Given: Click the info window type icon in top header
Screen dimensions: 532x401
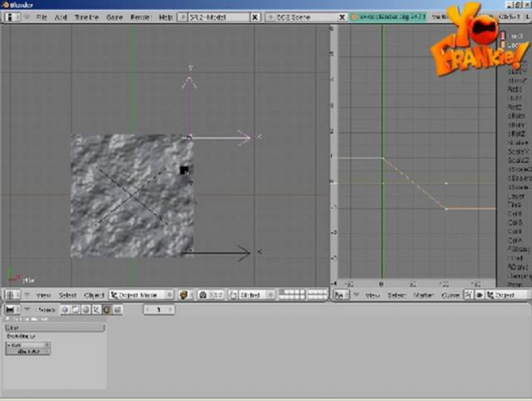Looking at the screenshot, I should (10, 17).
